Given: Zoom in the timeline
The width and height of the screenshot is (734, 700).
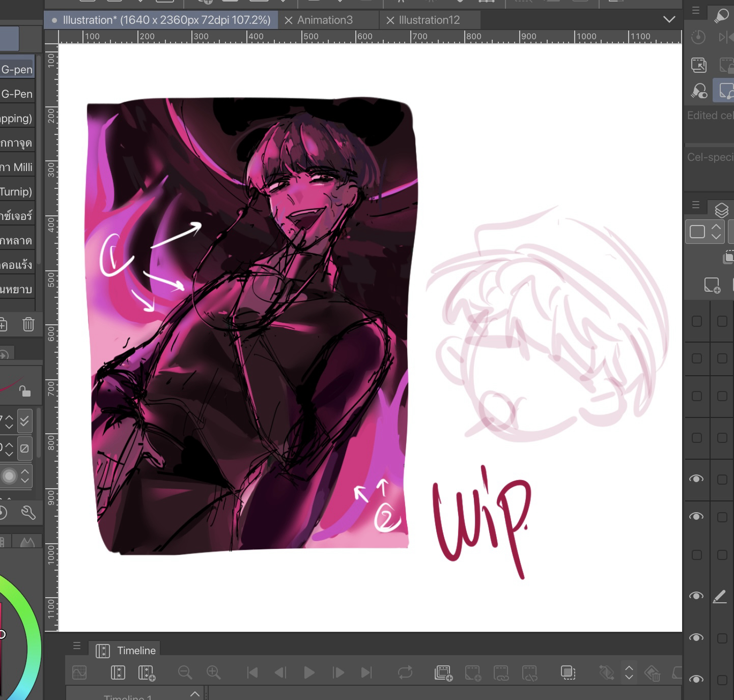Looking at the screenshot, I should 213,673.
